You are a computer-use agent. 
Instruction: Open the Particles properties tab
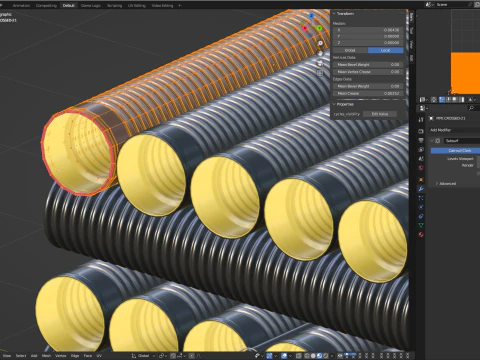coord(421,198)
